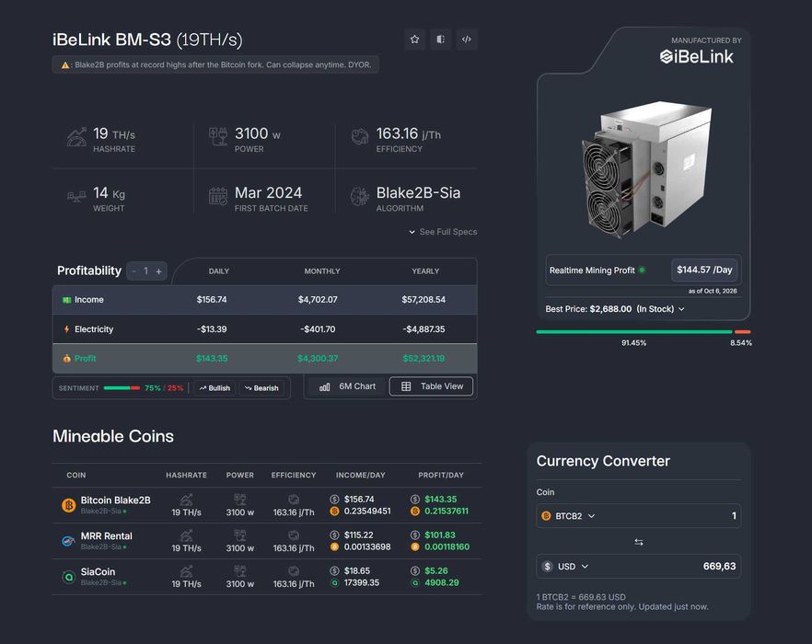This screenshot has width=812, height=644.
Task: Click the $144.57 /Day profit button
Action: [704, 270]
